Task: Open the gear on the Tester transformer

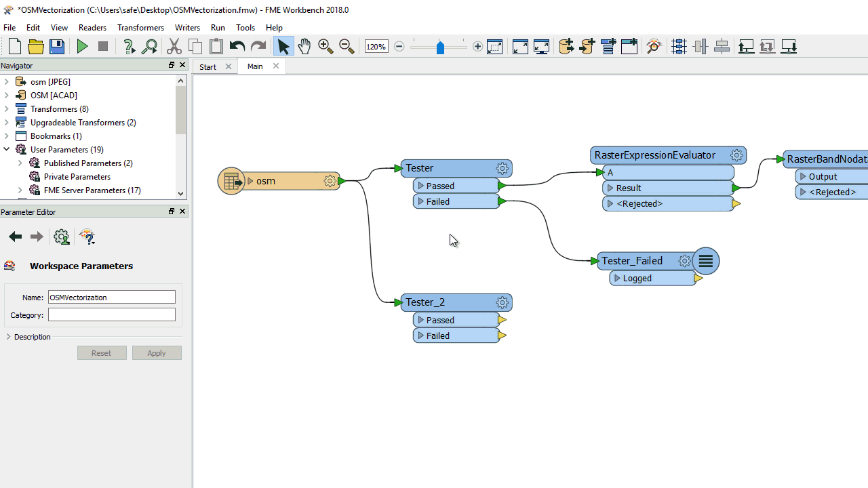Action: tap(502, 169)
